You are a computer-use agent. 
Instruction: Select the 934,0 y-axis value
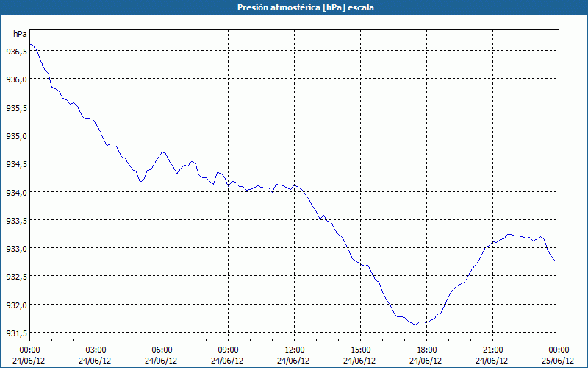pos(16,193)
